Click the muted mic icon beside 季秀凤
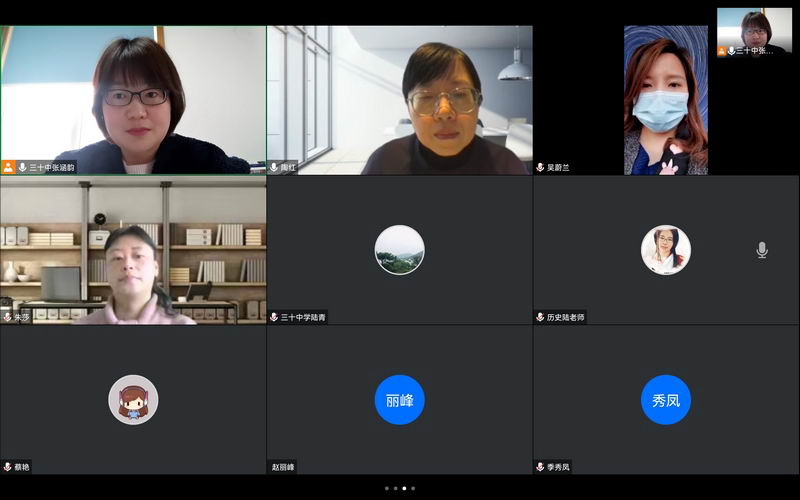Viewport: 800px width, 500px height. [540, 466]
